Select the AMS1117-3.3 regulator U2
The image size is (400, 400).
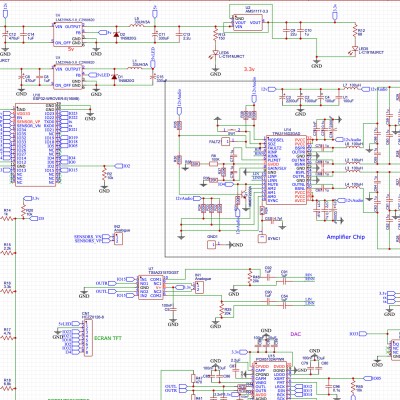click(248, 23)
